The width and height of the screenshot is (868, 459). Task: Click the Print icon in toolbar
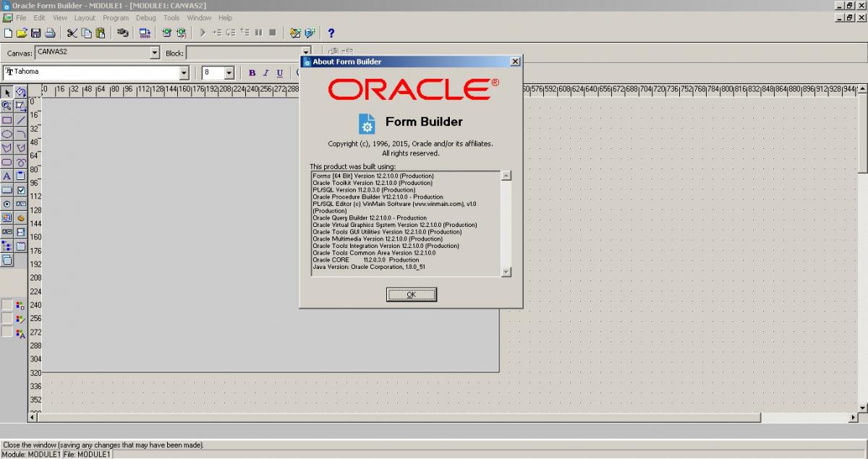pos(50,33)
